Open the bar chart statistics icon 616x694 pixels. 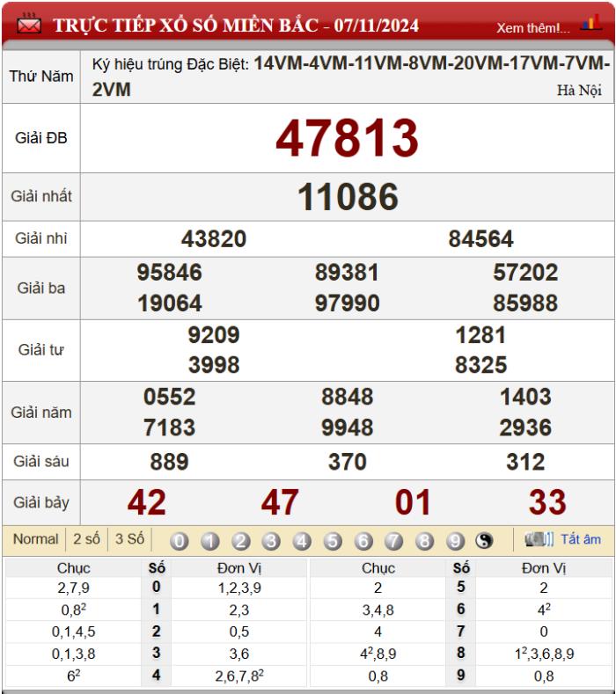pyautogui.click(x=591, y=22)
